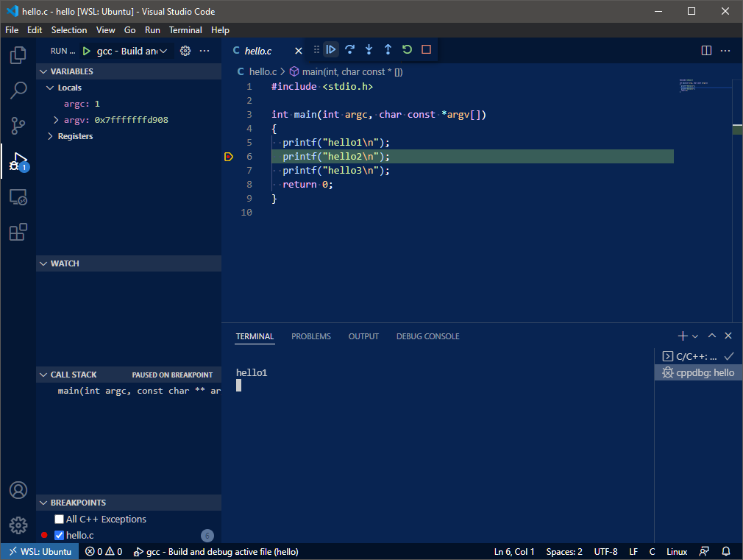
Task: Collapse the BREAKPOINTS section
Action: (129, 503)
